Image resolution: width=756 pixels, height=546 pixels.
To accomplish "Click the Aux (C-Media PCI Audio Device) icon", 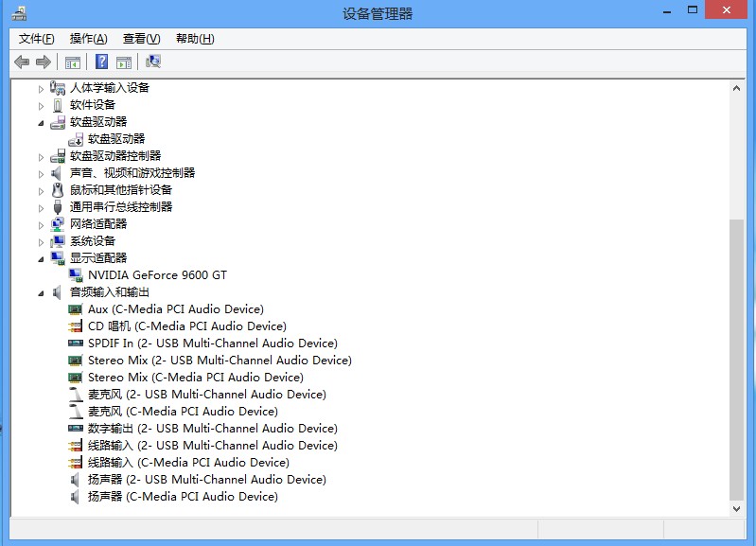I will (x=75, y=309).
